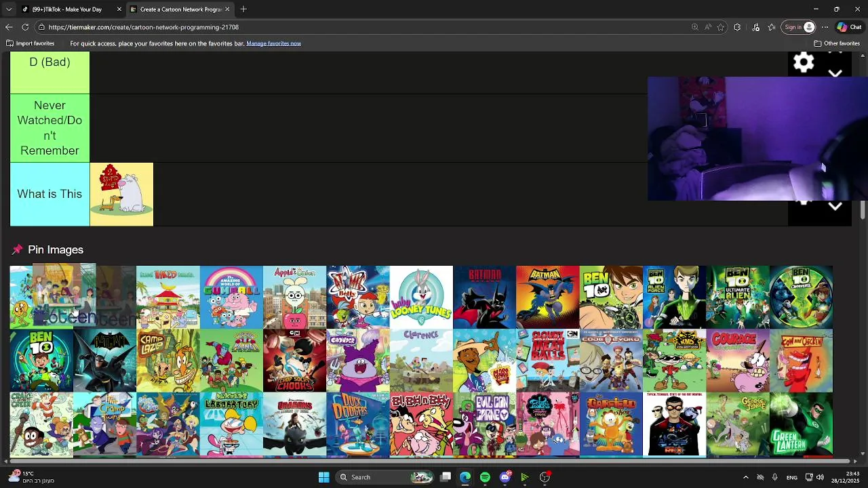The height and width of the screenshot is (488, 868).
Task: Click Import favorites in favorites bar
Action: (31, 43)
